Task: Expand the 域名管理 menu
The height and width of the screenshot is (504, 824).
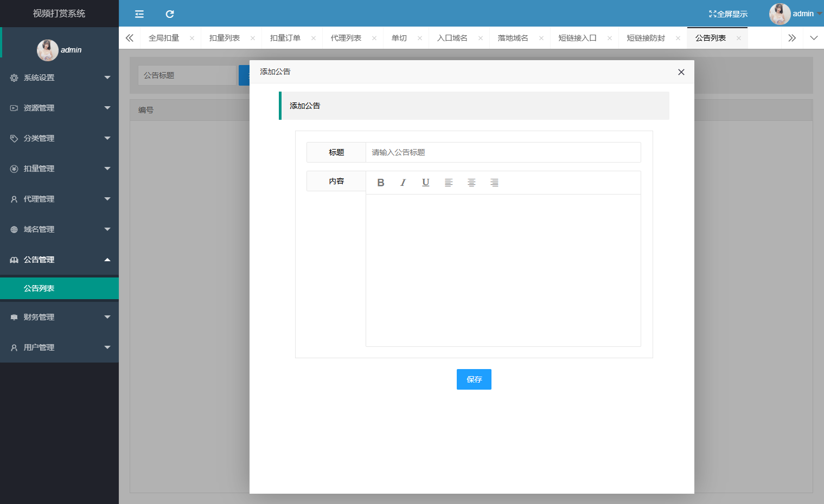Action: click(x=59, y=229)
